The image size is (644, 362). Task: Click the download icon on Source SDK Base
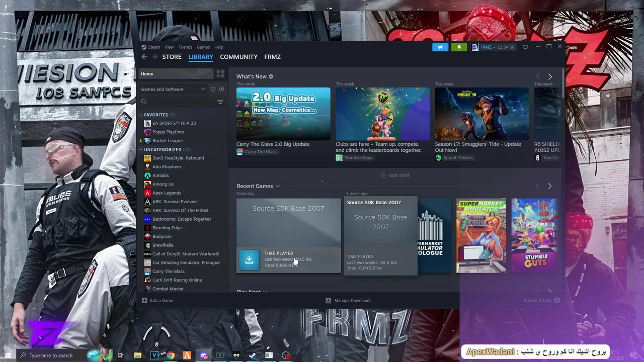(x=249, y=259)
